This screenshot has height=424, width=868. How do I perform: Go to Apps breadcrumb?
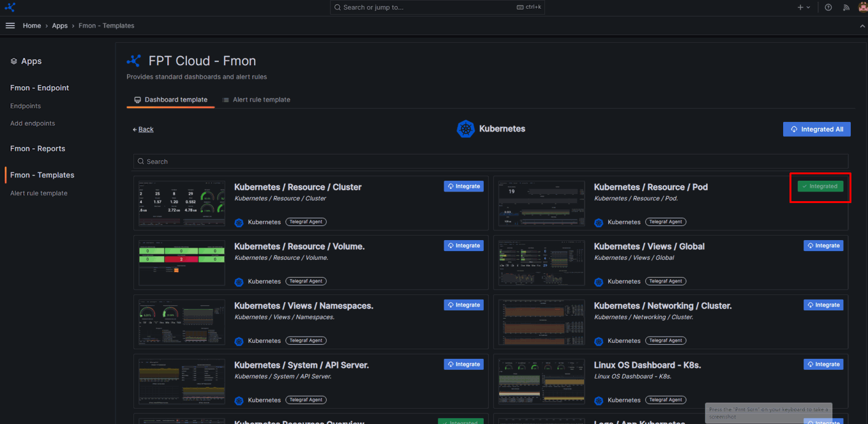60,26
